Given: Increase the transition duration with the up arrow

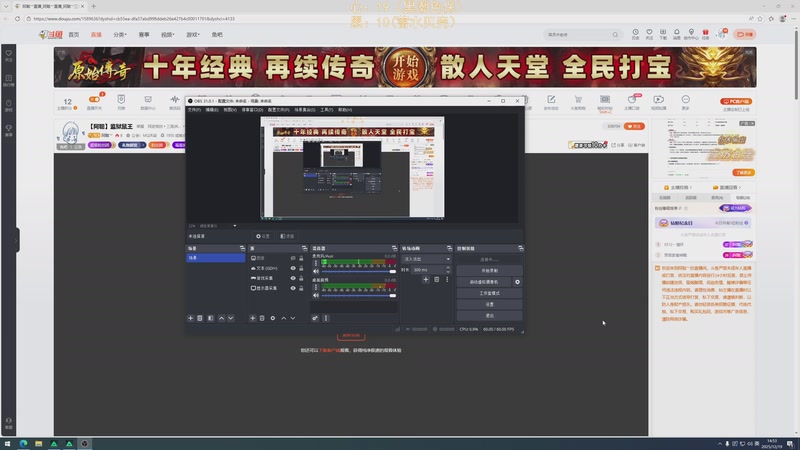Looking at the screenshot, I should coord(448,268).
